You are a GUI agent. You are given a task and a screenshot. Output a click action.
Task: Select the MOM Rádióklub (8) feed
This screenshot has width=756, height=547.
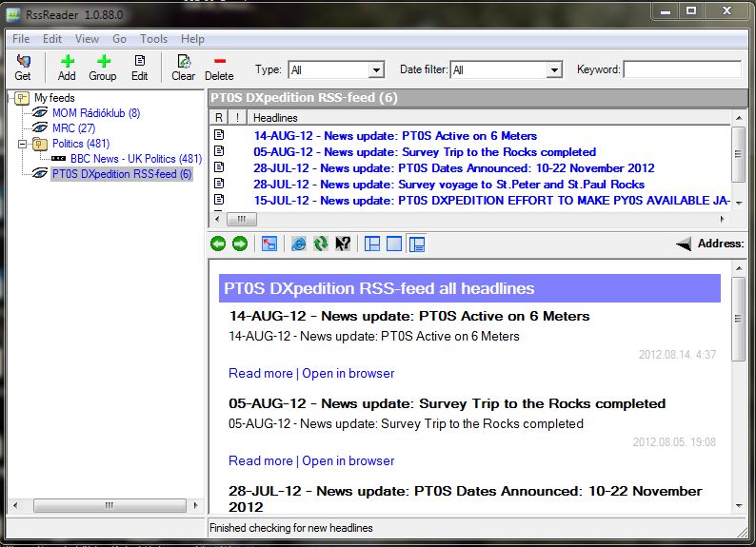coord(96,113)
